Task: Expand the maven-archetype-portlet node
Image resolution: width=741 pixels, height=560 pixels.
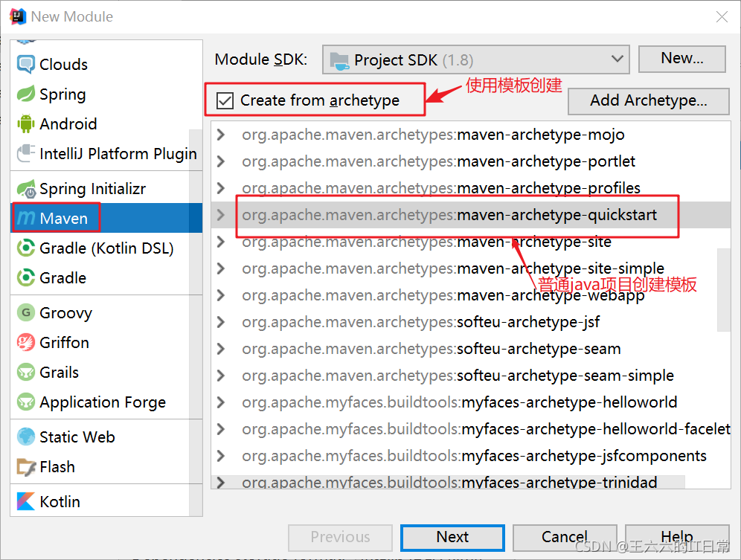Action: pos(220,161)
